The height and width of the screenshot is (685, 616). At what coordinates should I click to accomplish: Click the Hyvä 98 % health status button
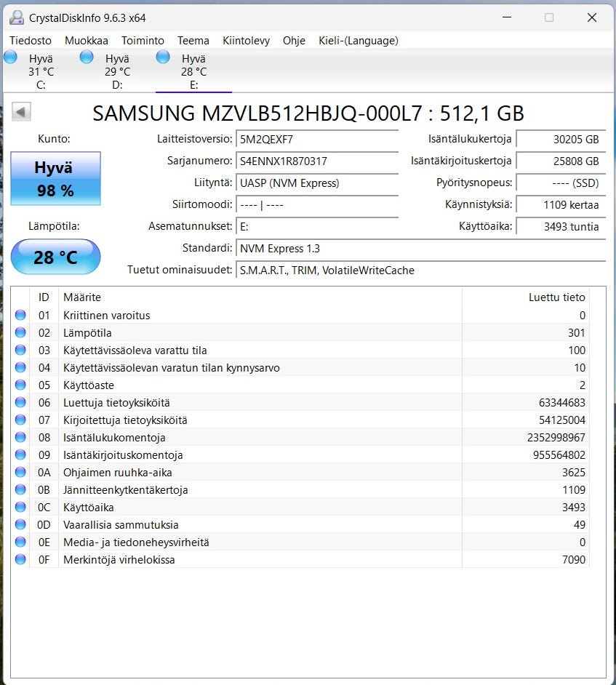pyautogui.click(x=55, y=179)
